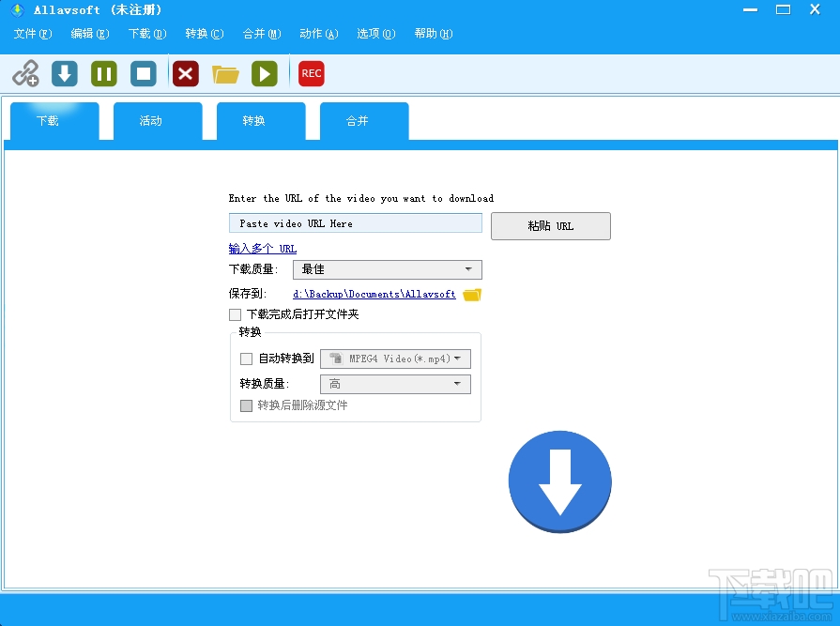This screenshot has width=840, height=626.
Task: Enable 下载完成后打开文件夹 checkbox
Action: (x=235, y=314)
